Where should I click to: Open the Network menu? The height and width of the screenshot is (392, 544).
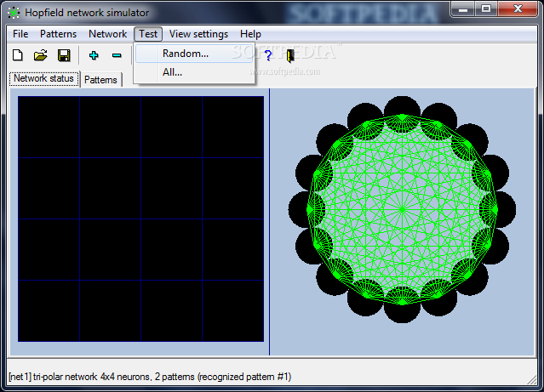107,34
